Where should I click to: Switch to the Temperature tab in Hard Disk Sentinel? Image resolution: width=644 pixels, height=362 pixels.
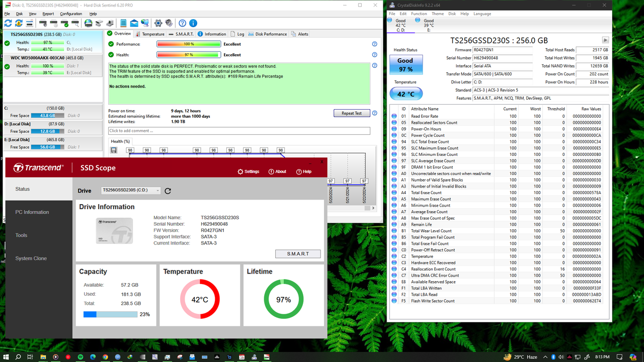pos(149,34)
